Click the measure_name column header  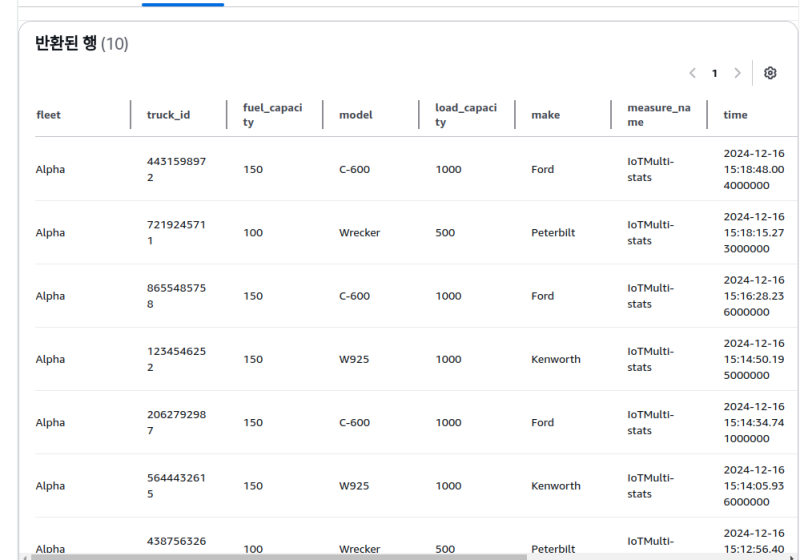[658, 115]
